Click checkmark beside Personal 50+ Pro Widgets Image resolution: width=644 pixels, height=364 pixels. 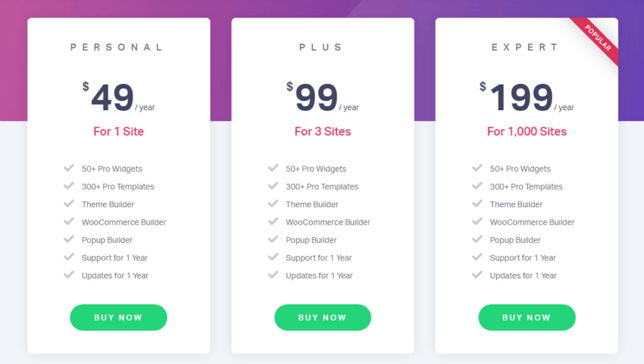pyautogui.click(x=69, y=168)
